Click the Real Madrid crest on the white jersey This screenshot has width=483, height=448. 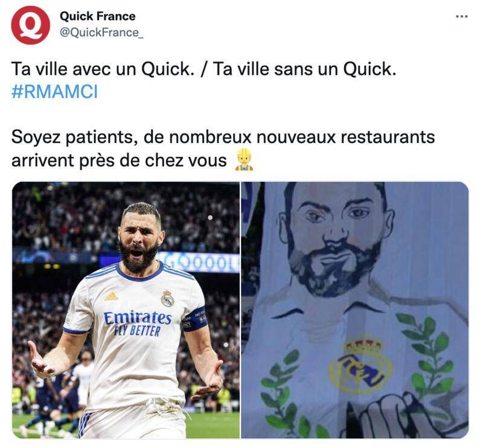pyautogui.click(x=167, y=298)
